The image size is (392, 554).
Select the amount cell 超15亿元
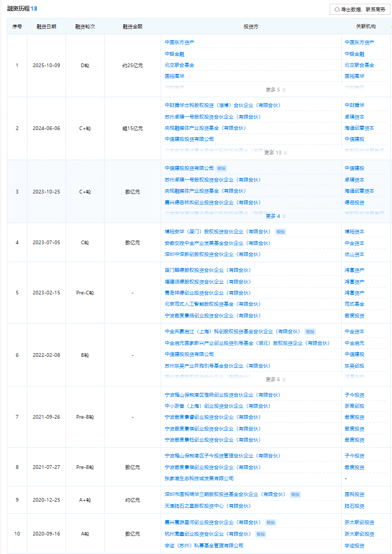pyautogui.click(x=133, y=128)
